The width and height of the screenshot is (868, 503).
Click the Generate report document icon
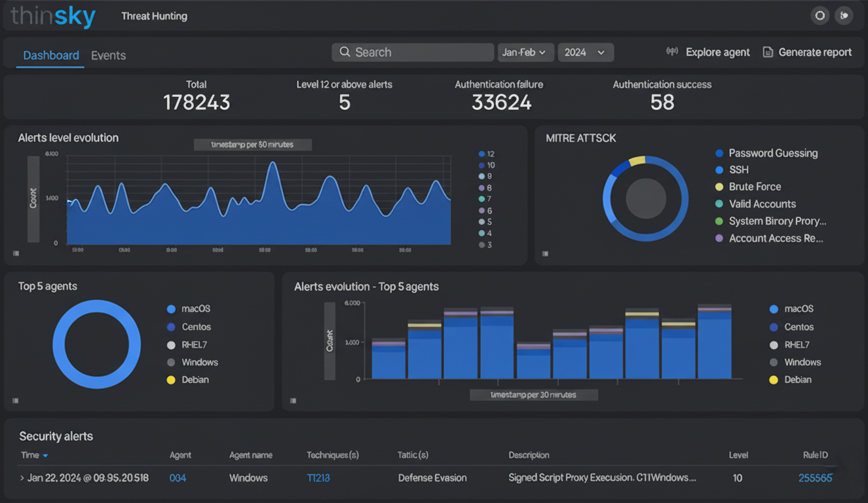[x=768, y=52]
